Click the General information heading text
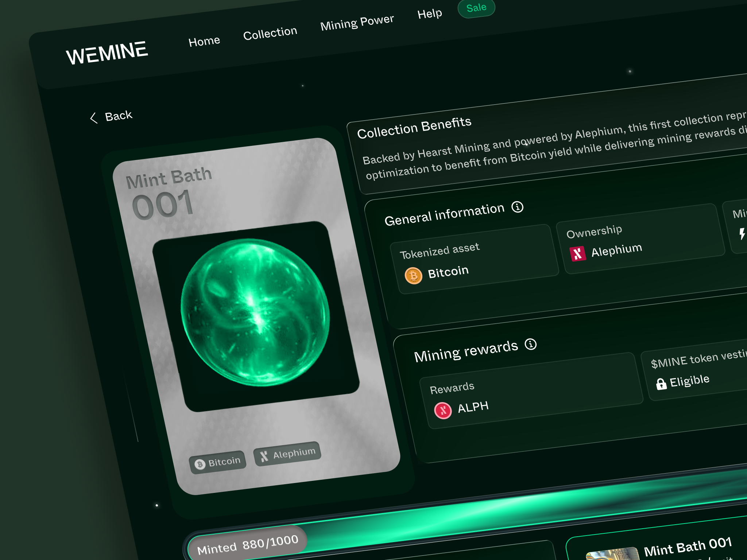 pos(444,214)
